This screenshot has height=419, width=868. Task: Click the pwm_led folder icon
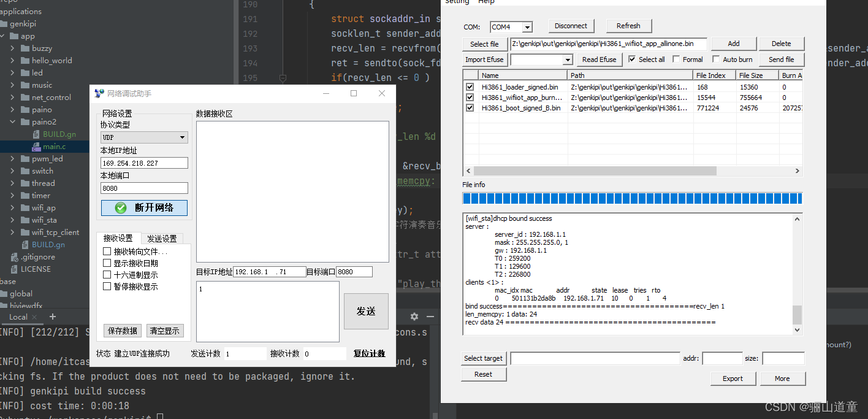coord(26,159)
